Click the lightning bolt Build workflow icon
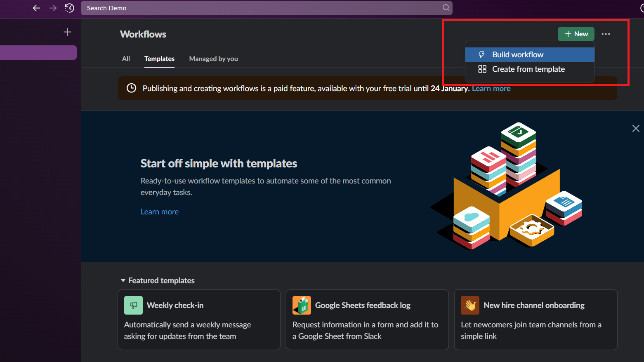644x362 pixels. [481, 54]
